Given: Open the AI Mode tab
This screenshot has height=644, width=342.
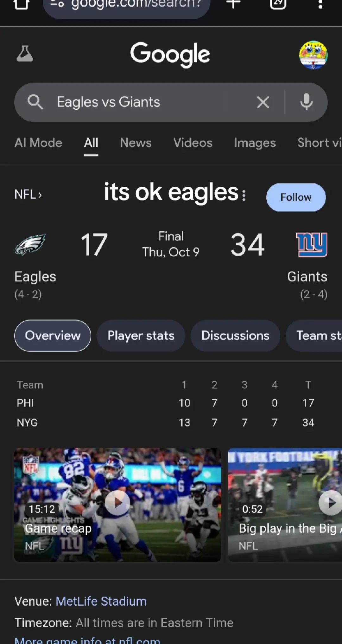Looking at the screenshot, I should (38, 143).
